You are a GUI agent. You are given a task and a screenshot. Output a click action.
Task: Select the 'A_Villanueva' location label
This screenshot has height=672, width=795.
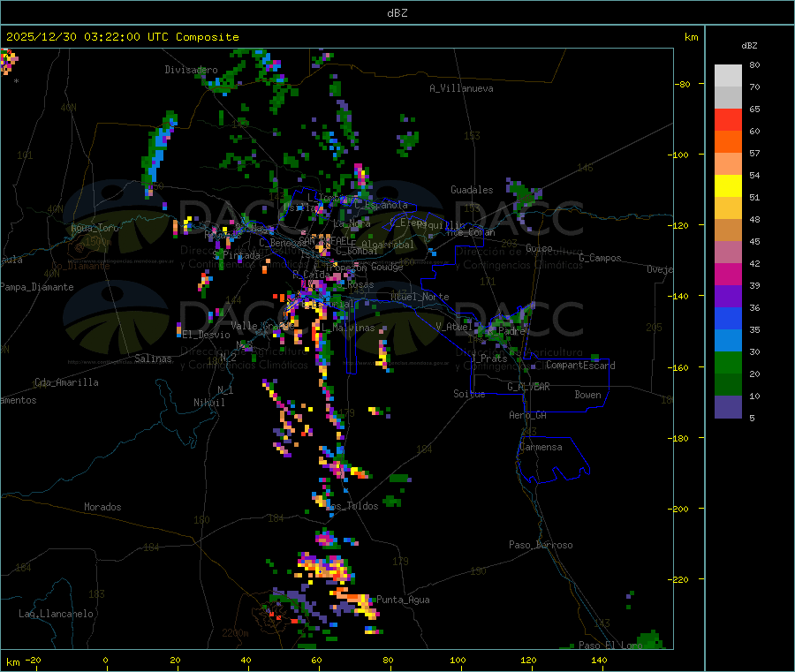pos(461,88)
